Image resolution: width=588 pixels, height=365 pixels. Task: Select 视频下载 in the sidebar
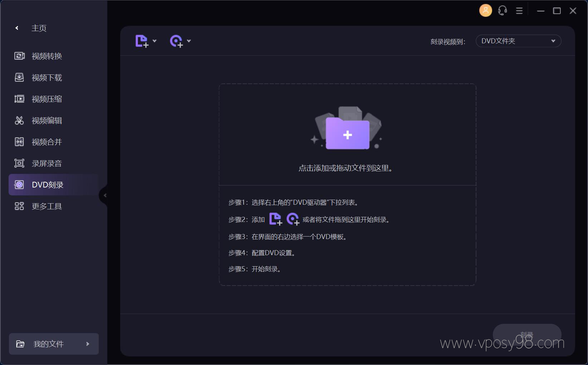46,78
